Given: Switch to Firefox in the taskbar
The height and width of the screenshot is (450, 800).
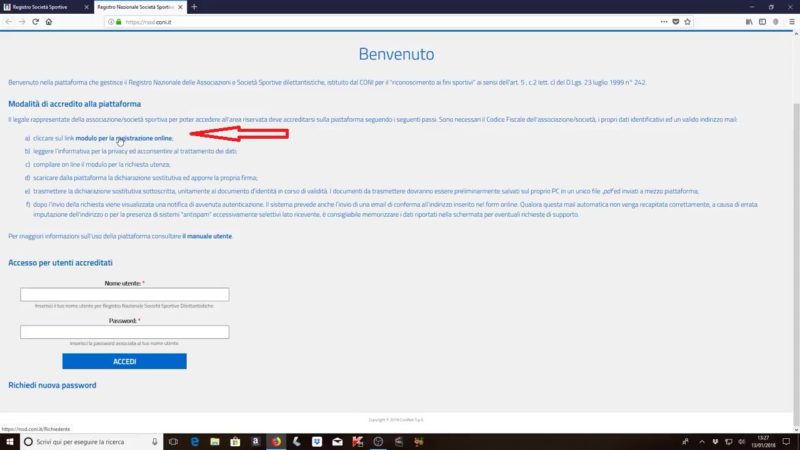Looking at the screenshot, I should (276, 442).
